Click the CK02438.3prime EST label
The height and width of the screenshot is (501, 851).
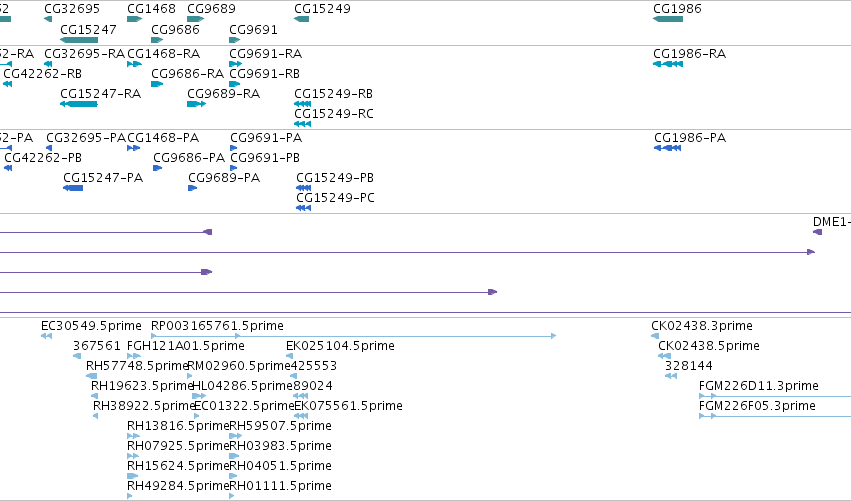(702, 326)
